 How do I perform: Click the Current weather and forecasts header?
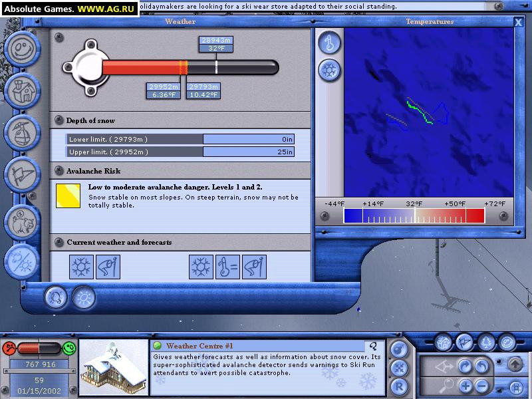(180, 242)
